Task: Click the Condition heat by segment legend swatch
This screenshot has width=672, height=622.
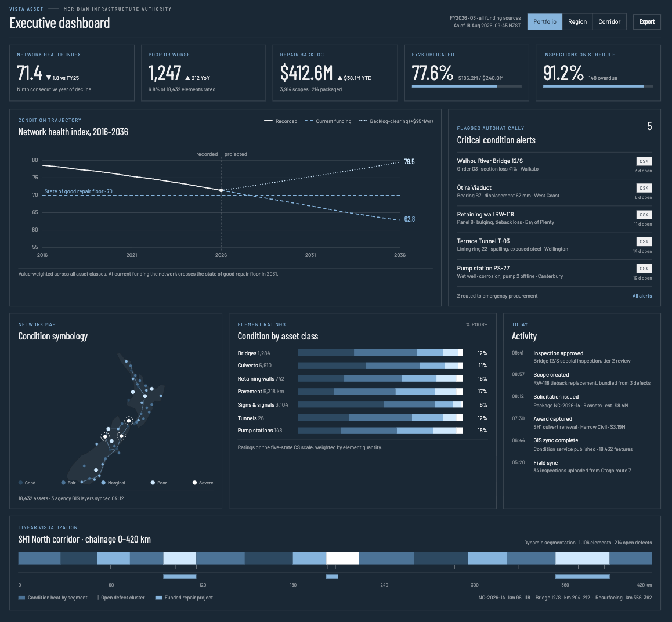Action: 21,598
